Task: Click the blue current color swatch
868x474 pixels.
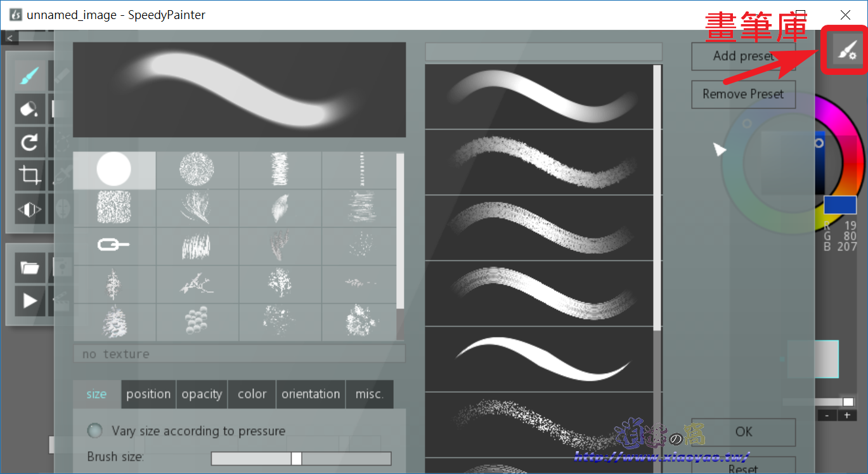Action: 840,205
